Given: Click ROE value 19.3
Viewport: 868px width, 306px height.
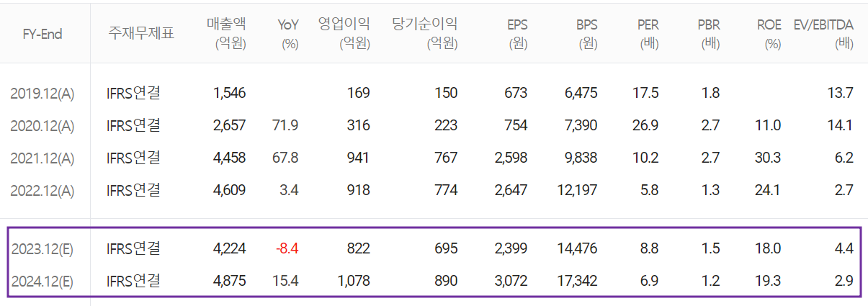Looking at the screenshot, I should (x=769, y=282).
